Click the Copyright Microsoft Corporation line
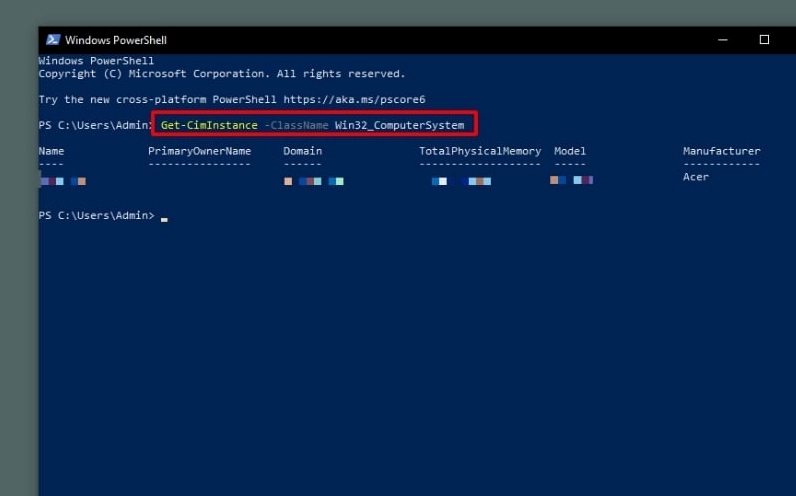The height and width of the screenshot is (496, 796). (x=221, y=73)
